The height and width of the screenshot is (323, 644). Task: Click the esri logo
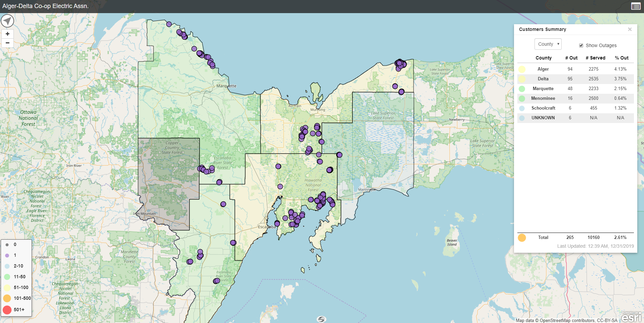coord(631,317)
